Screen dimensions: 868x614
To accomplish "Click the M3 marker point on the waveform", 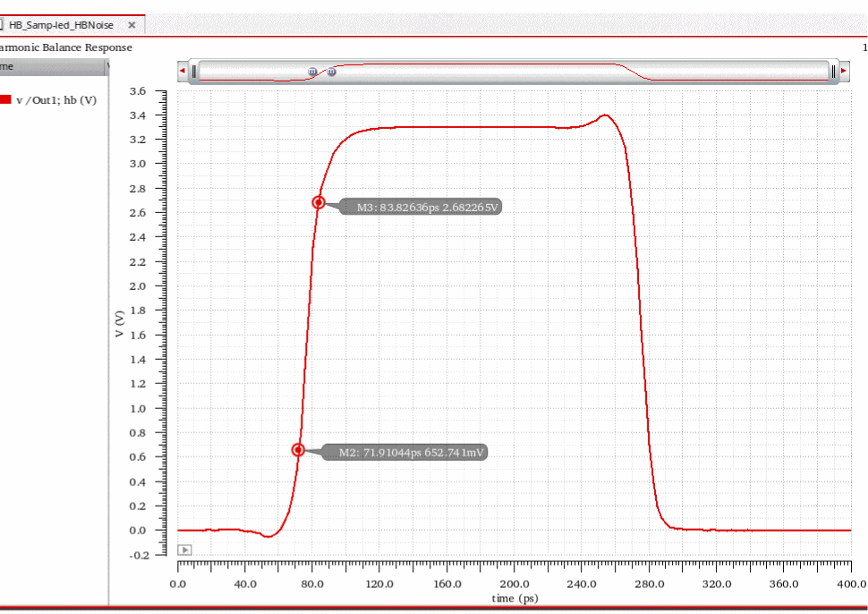I will click(x=319, y=202).
